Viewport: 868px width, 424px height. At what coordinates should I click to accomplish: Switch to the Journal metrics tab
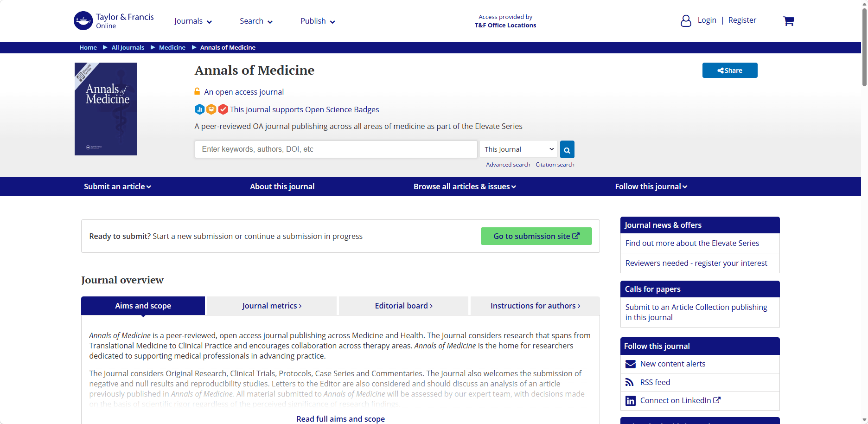pyautogui.click(x=272, y=306)
